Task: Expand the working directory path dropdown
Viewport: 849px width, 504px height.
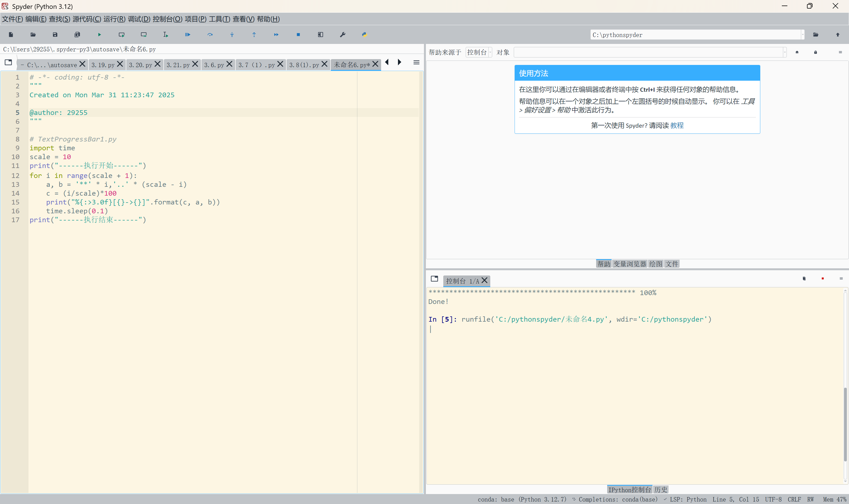Action: [803, 35]
